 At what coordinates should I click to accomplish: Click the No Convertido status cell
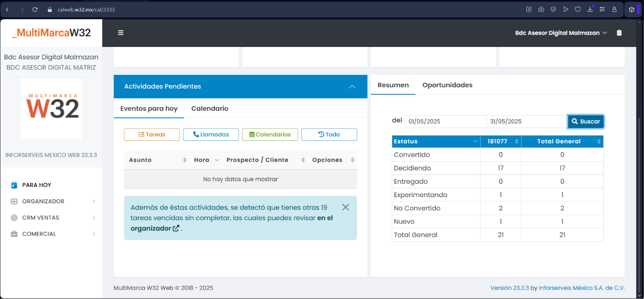pos(436,208)
